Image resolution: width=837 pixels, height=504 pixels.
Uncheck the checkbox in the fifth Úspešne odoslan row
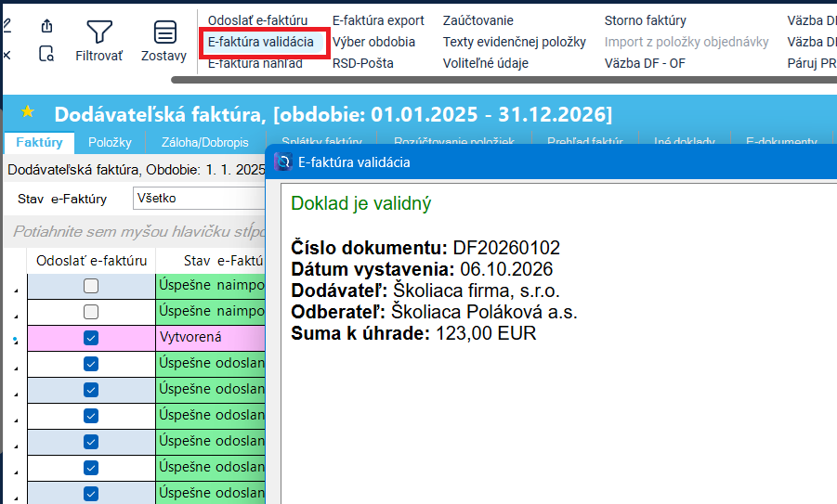(91, 468)
